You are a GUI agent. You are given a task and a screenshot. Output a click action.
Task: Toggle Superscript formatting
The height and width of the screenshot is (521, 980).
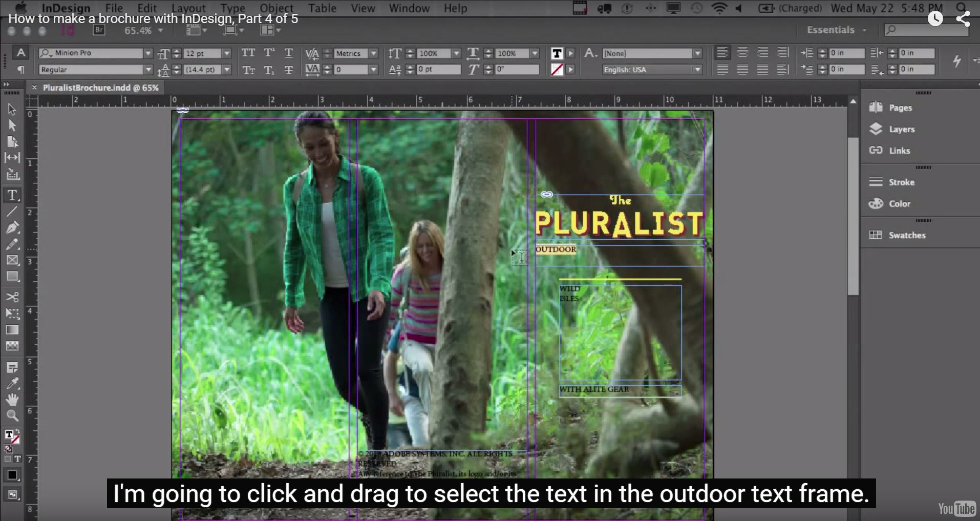pyautogui.click(x=269, y=53)
